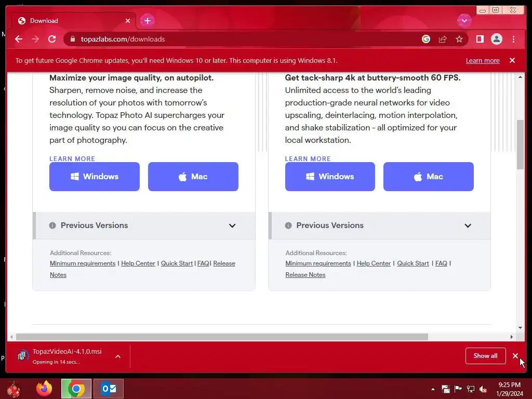Open a new tab with plus button
The image size is (532, 399).
(147, 21)
